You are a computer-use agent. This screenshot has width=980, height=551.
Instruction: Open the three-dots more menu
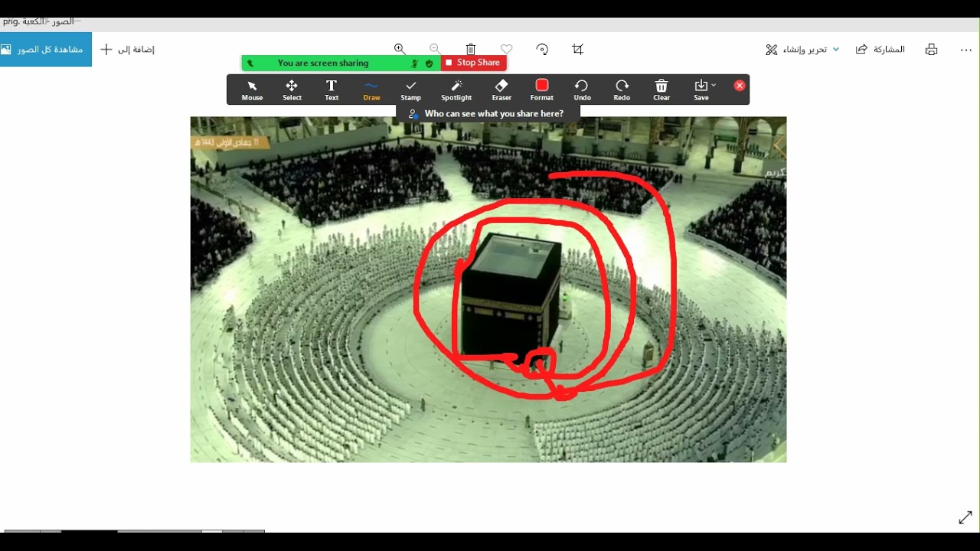click(966, 50)
